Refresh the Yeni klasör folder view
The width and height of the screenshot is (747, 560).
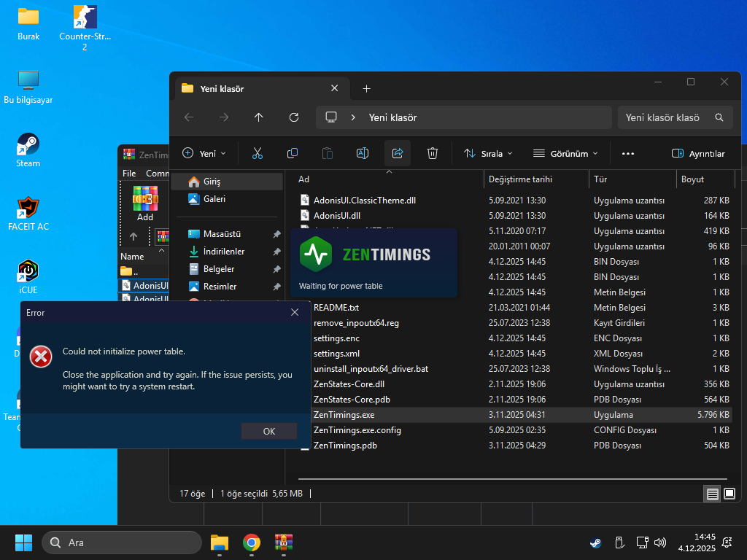[294, 117]
